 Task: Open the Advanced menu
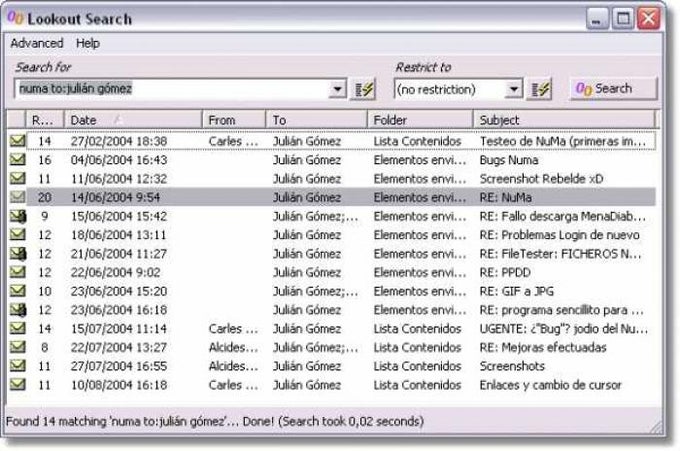coord(37,43)
